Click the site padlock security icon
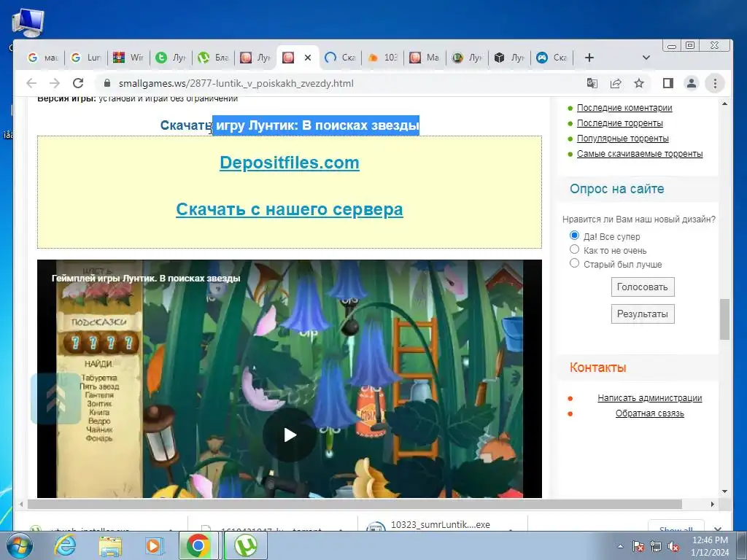Screen dimensions: 747x560 (x=107, y=83)
